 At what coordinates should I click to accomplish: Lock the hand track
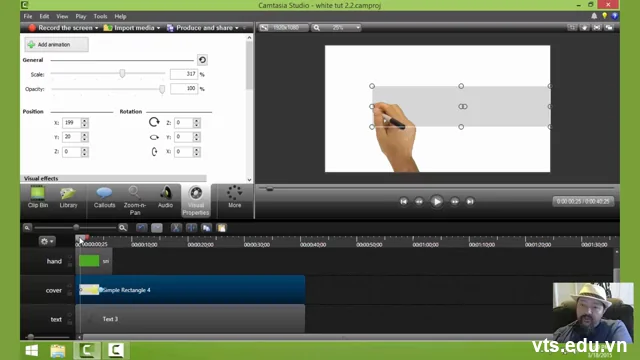point(70,264)
